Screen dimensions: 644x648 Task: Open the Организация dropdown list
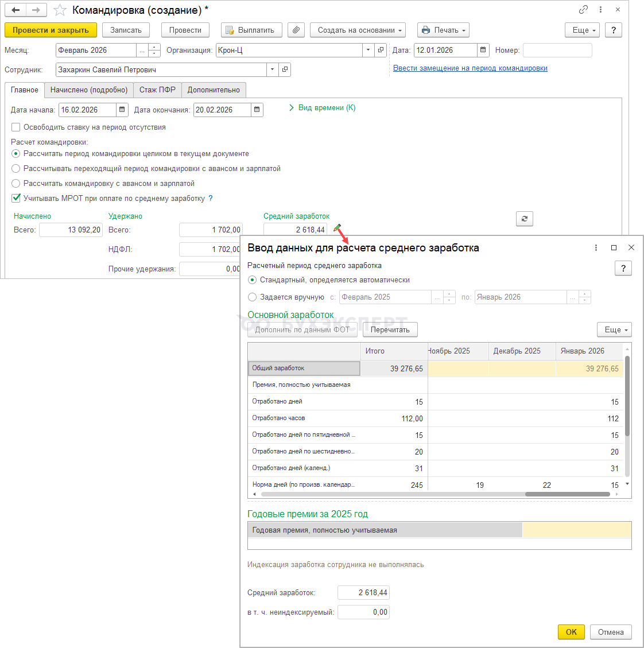pyautogui.click(x=368, y=51)
